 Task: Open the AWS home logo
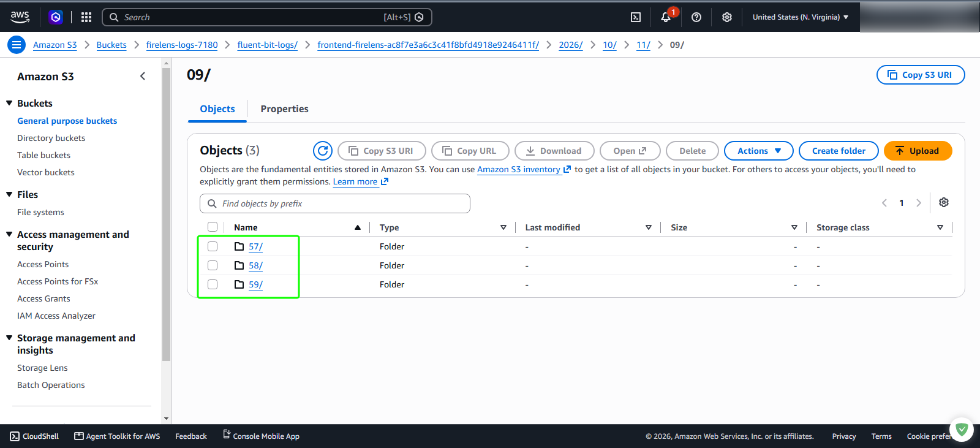(x=20, y=17)
